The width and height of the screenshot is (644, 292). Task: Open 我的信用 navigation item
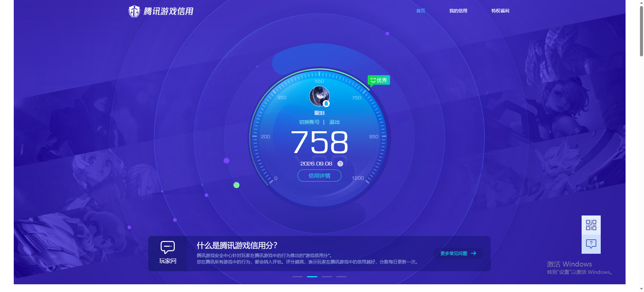coord(458,11)
